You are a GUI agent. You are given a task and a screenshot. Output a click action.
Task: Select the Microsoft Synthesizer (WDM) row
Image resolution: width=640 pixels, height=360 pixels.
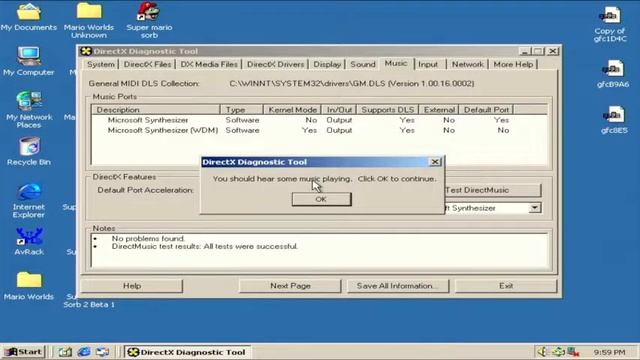tap(162, 130)
